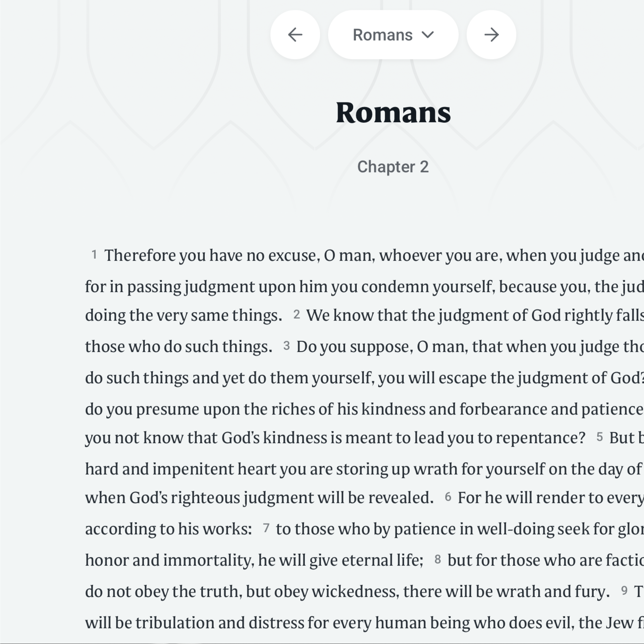Tap the verse 5 number
This screenshot has height=644, width=644.
pyautogui.click(x=599, y=437)
